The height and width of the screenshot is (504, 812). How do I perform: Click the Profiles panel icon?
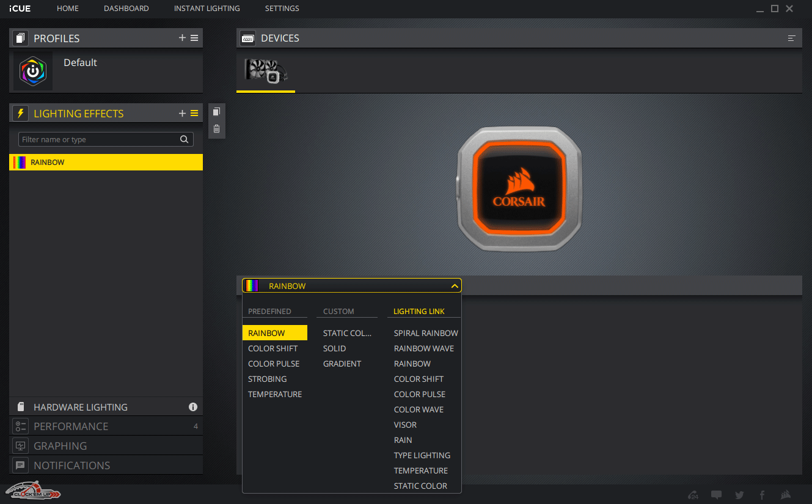[x=20, y=38]
